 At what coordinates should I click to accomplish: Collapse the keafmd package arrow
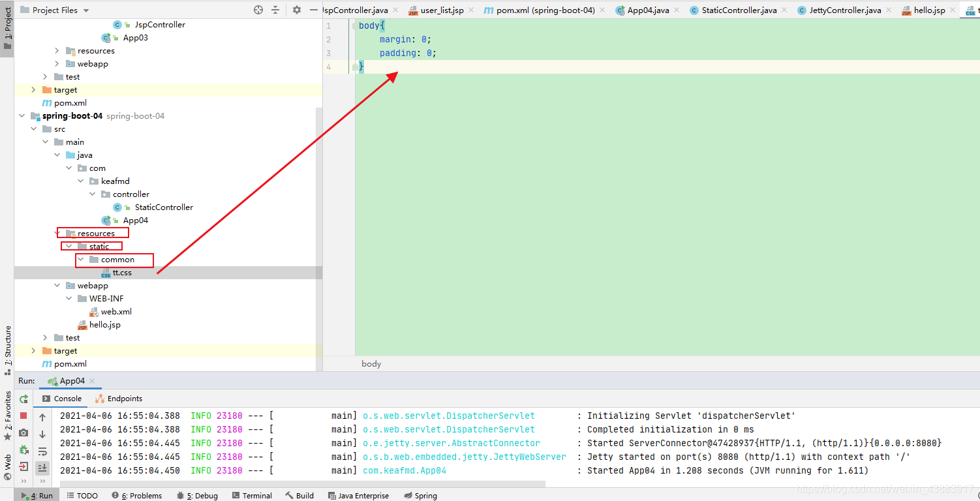[x=81, y=181]
